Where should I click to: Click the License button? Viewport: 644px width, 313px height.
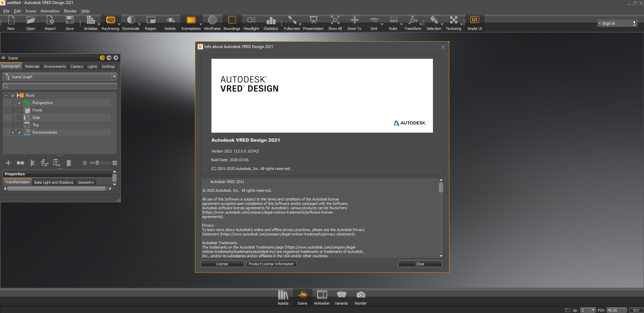(x=222, y=264)
